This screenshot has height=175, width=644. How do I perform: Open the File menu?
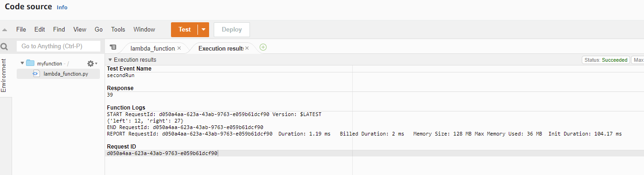21,29
